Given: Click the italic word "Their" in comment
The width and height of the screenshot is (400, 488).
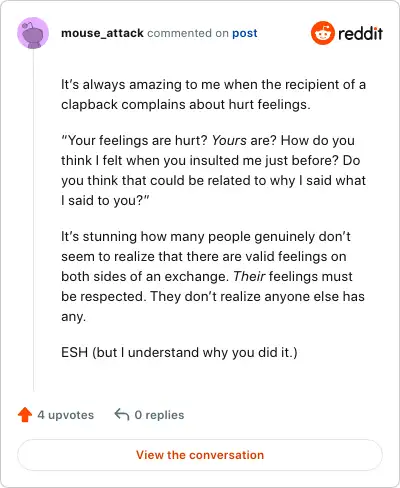Looking at the screenshot, I should (249, 276).
